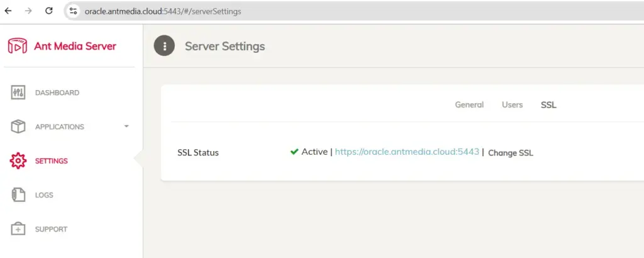This screenshot has height=258, width=644.
Task: Open the three-dot menu beside Server Settings
Action: [164, 46]
